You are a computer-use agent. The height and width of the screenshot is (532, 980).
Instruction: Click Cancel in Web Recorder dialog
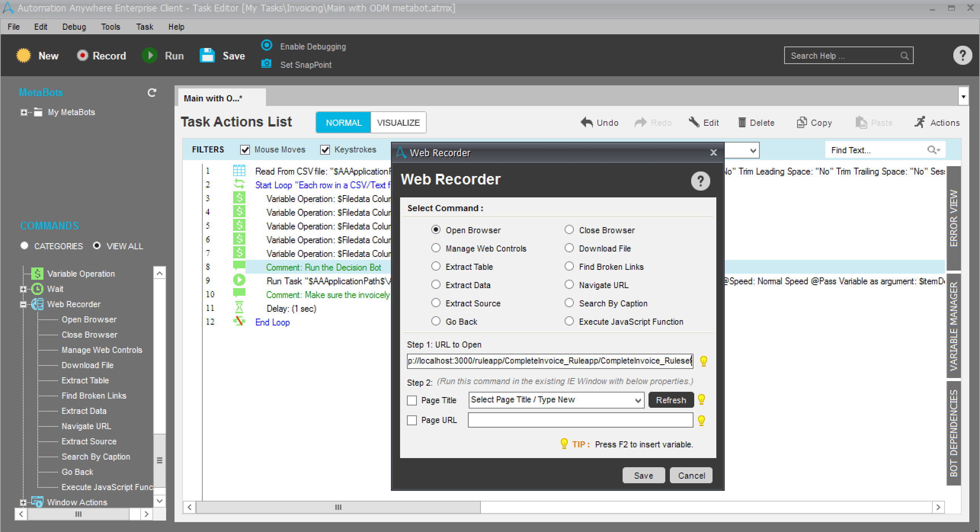pos(691,476)
